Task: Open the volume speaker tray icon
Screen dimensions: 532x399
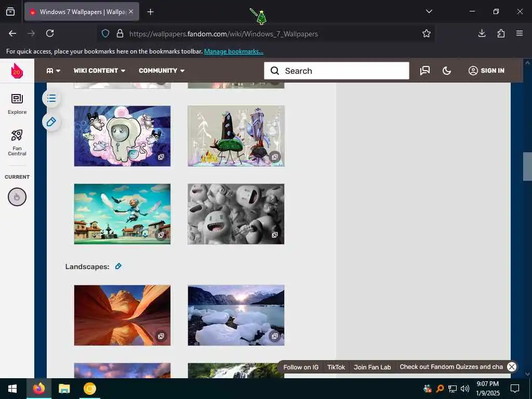Action: [x=465, y=389]
